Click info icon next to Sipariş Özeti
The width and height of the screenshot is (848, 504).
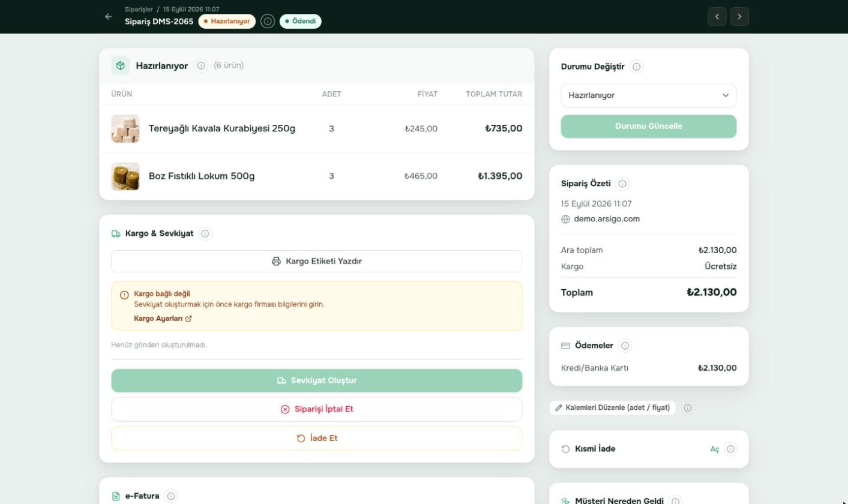click(623, 184)
